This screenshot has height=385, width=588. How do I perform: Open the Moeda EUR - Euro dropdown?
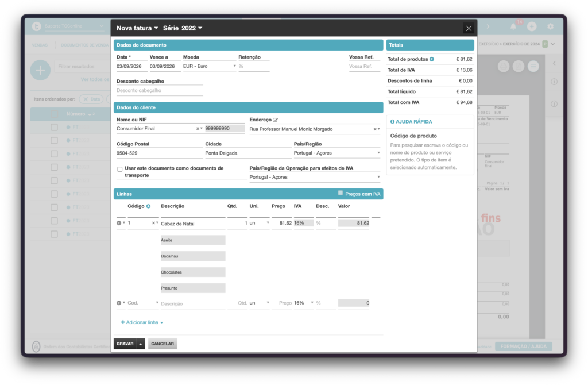tap(209, 66)
